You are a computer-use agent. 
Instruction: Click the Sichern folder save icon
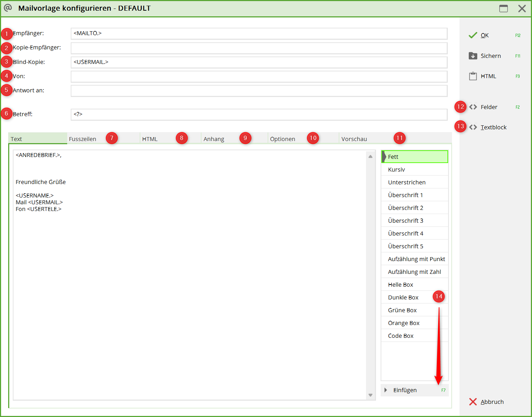point(473,56)
